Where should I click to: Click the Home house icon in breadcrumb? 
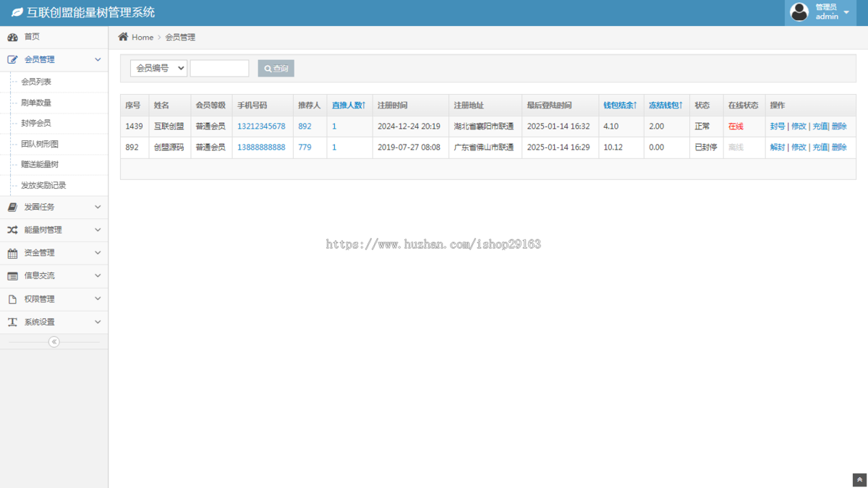[123, 37]
